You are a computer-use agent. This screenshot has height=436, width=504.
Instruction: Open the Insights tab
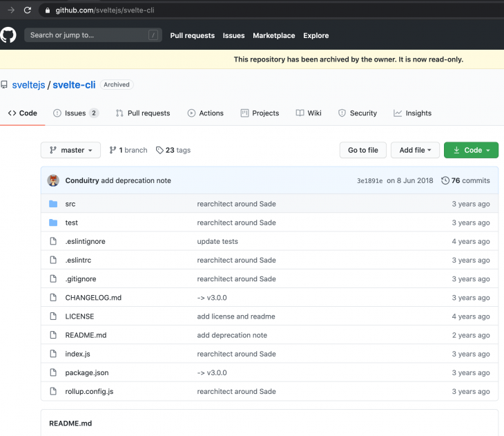click(412, 113)
